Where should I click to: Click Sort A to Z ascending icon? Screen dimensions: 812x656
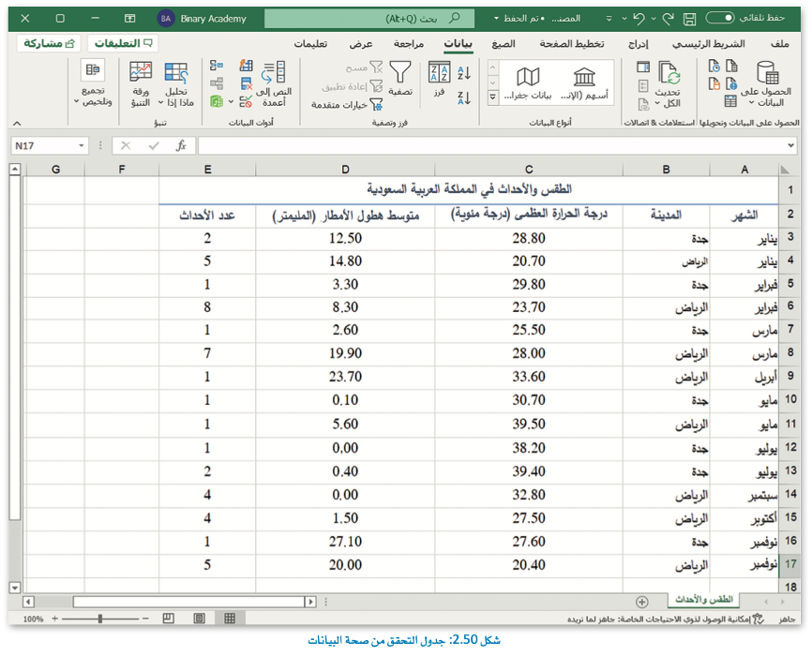coord(463,73)
